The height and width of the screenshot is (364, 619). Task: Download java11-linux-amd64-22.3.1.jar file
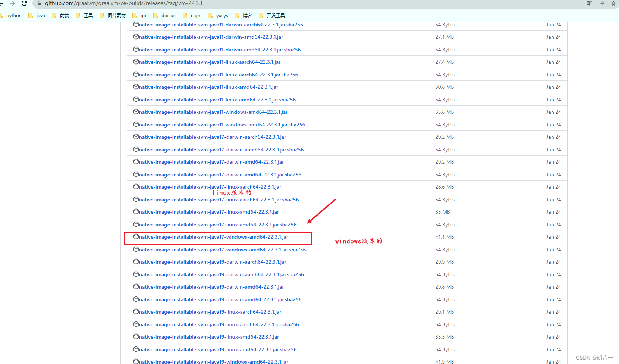click(x=208, y=87)
